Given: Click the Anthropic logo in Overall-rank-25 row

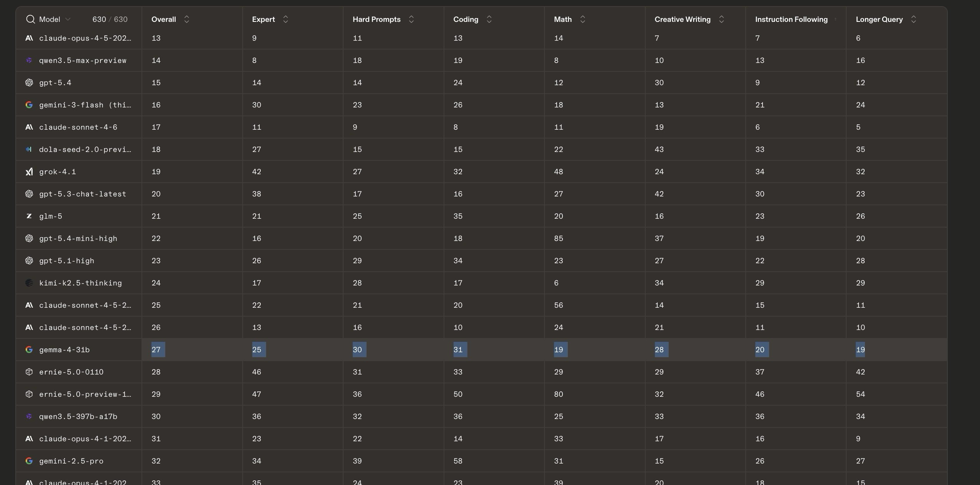Looking at the screenshot, I should pos(29,305).
